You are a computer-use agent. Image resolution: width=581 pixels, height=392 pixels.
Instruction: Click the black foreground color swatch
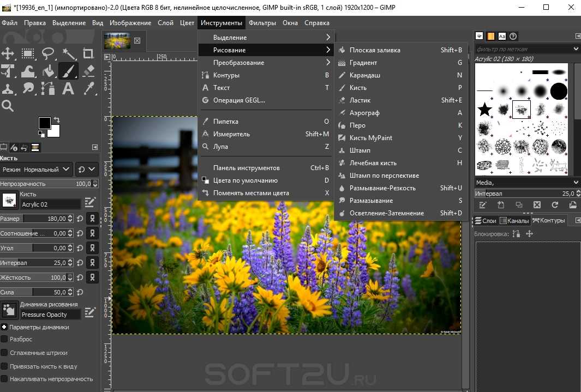(45, 123)
